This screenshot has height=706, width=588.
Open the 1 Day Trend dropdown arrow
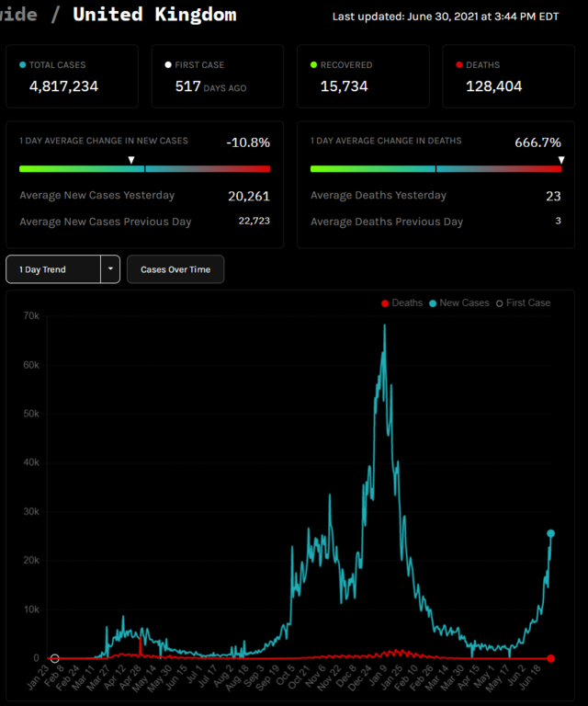pyautogui.click(x=110, y=269)
